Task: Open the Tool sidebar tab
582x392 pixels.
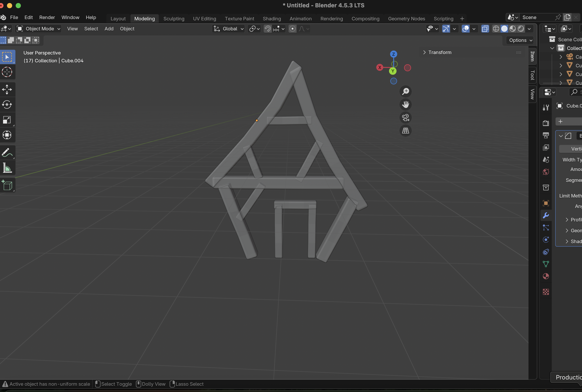Action: pyautogui.click(x=532, y=75)
